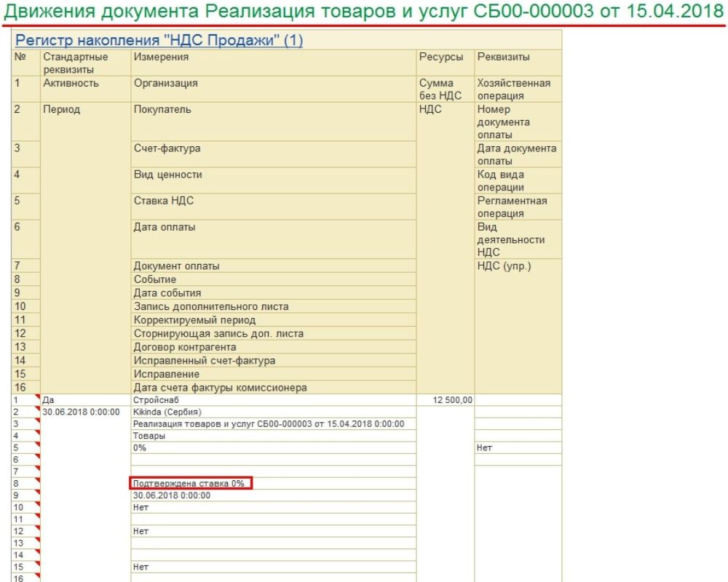Select the Документ оплаты header cell
Image resolution: width=728 pixels, height=582 pixels.
point(274,266)
